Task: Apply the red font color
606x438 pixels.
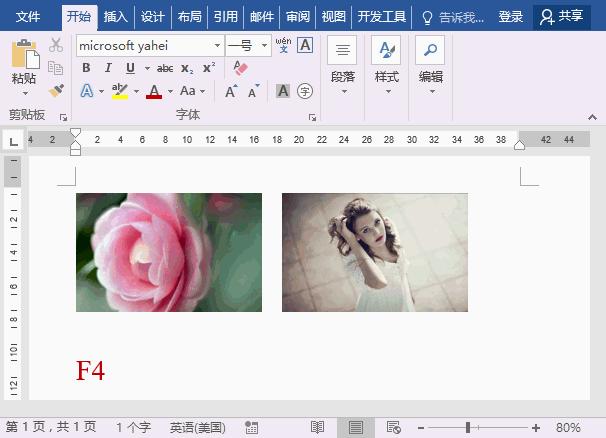Action: 154,92
